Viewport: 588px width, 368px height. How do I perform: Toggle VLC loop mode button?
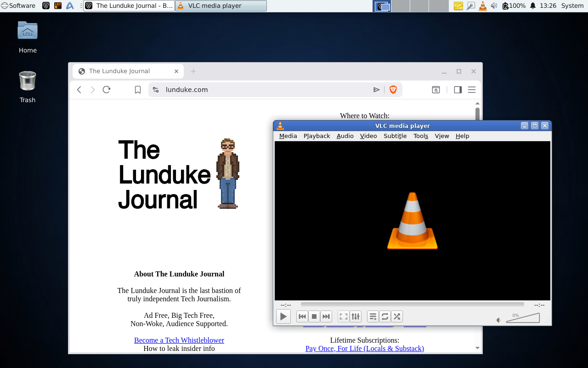point(385,316)
